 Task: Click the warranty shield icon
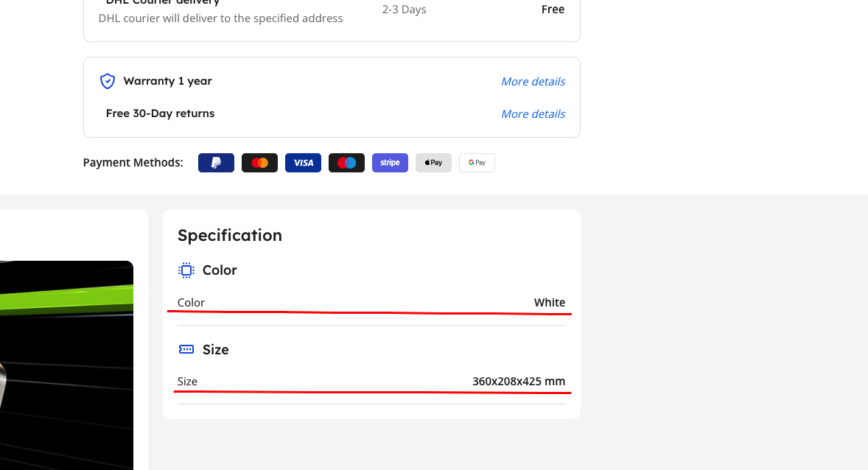click(x=108, y=81)
